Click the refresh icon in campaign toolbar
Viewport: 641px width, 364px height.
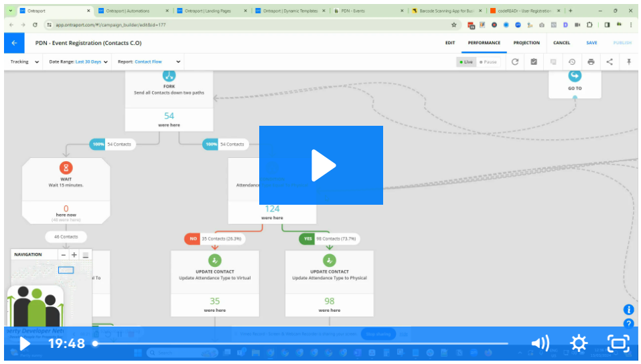[x=515, y=62]
